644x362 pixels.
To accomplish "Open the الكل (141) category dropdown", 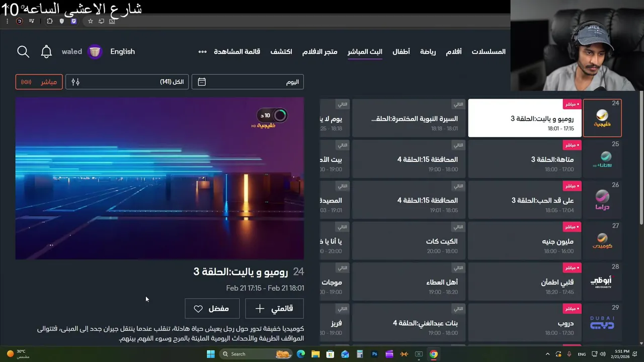I will coord(127,82).
